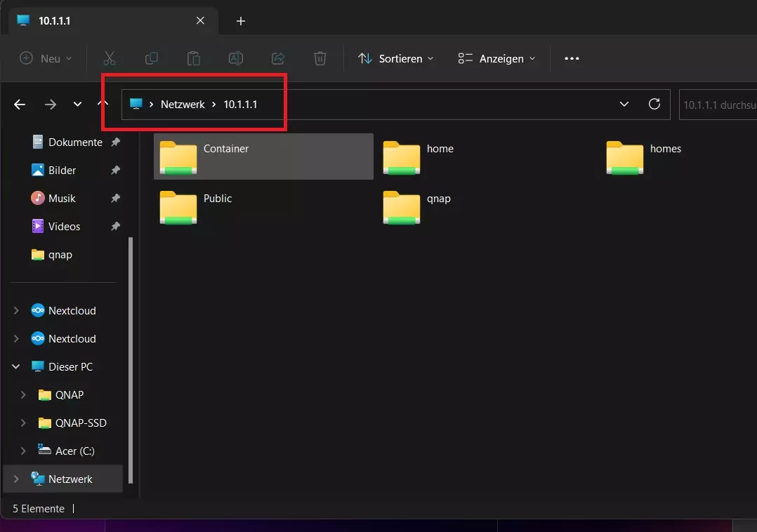The width and height of the screenshot is (757, 532).
Task: Expand the address bar history dropdown
Action: pyautogui.click(x=624, y=105)
